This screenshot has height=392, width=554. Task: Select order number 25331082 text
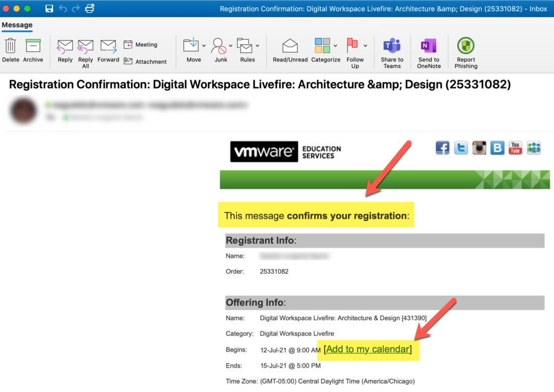pos(274,271)
